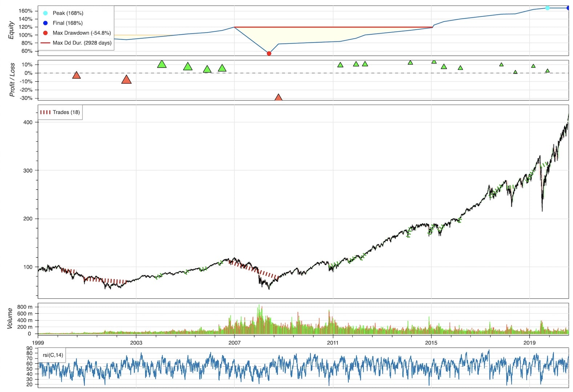The width and height of the screenshot is (573, 392).
Task: Click the 2019 label on the time axis
Action: click(529, 343)
